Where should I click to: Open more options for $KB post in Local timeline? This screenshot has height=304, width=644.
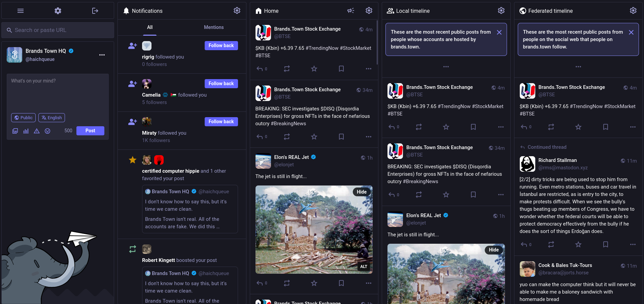click(501, 127)
